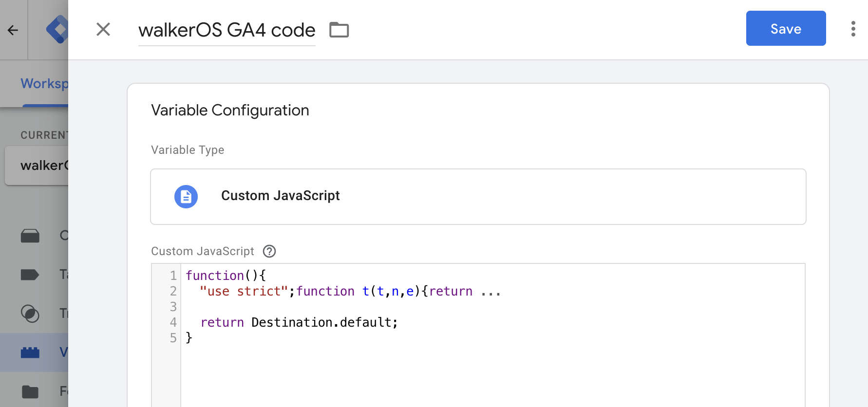
Task: Click the Variable Configuration heading
Action: tap(230, 111)
